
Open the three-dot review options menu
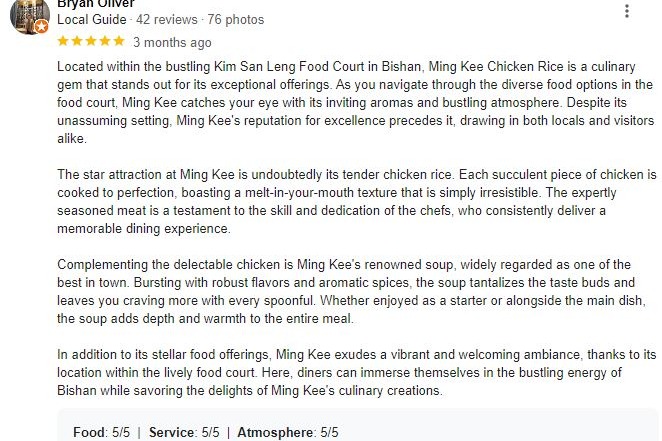[x=627, y=11]
